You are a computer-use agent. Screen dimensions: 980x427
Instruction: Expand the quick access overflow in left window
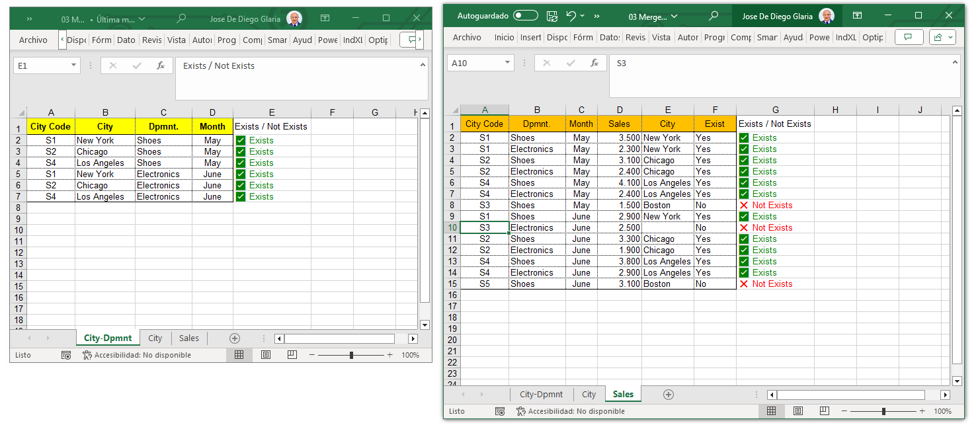point(30,19)
